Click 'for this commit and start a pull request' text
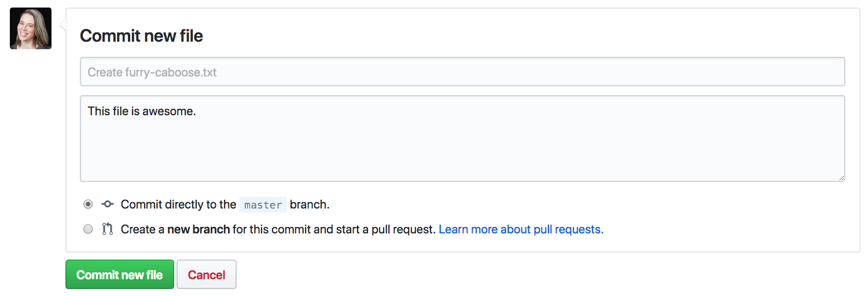 point(334,229)
